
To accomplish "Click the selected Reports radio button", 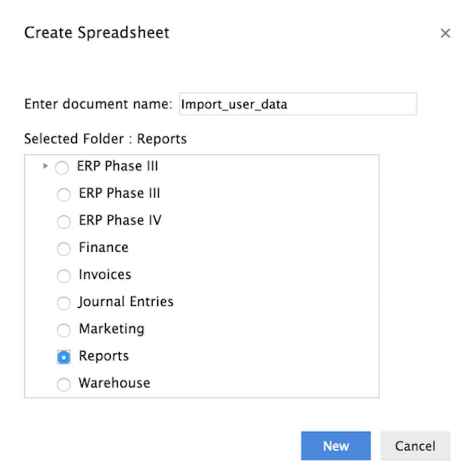I will pos(64,357).
